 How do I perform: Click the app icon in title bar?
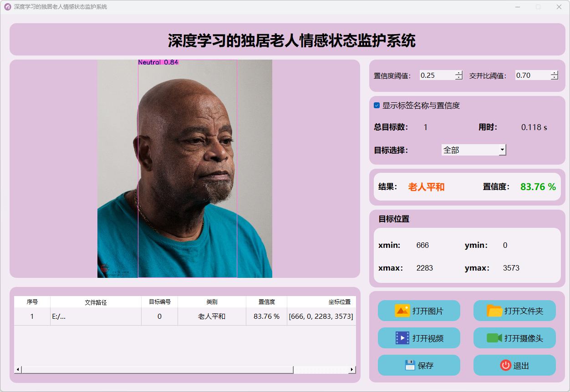coord(7,7)
